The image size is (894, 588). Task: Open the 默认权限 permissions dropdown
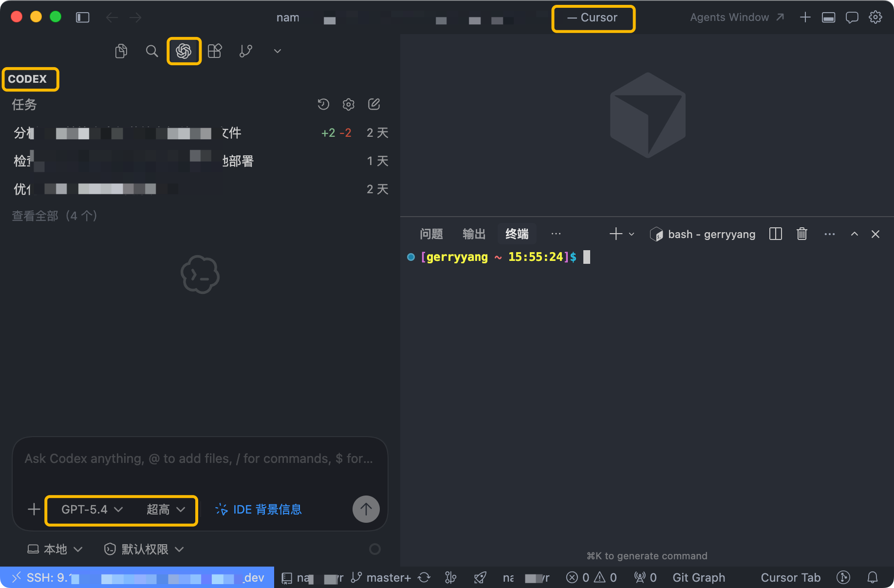[x=144, y=550]
